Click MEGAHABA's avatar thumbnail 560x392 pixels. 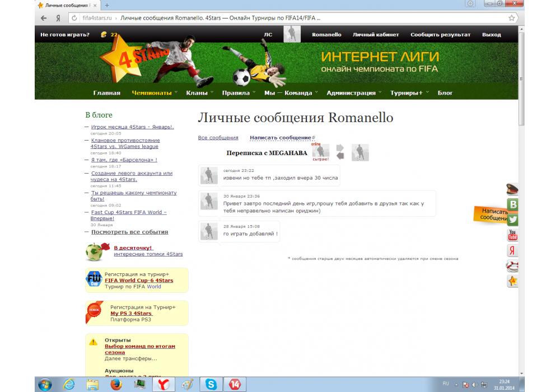pyautogui.click(x=320, y=151)
